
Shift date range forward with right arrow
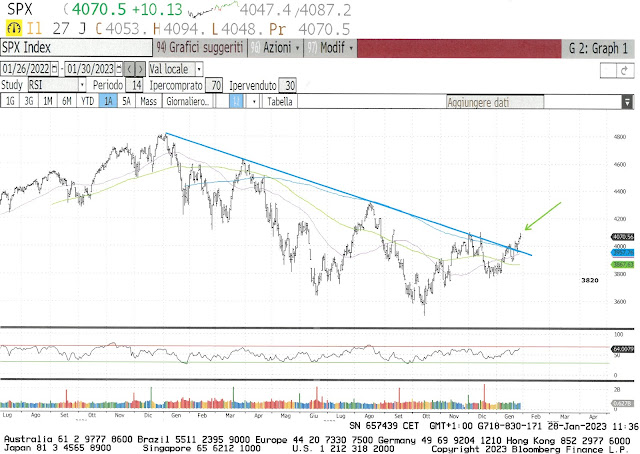point(140,69)
